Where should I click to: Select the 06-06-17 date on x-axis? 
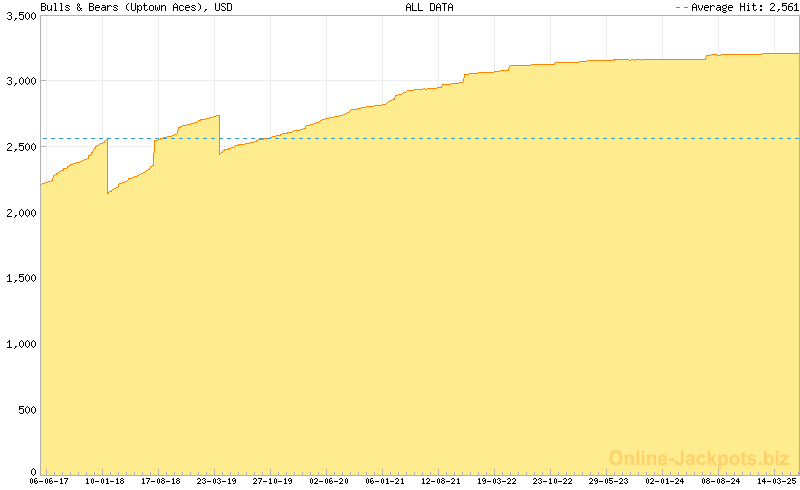(49, 481)
